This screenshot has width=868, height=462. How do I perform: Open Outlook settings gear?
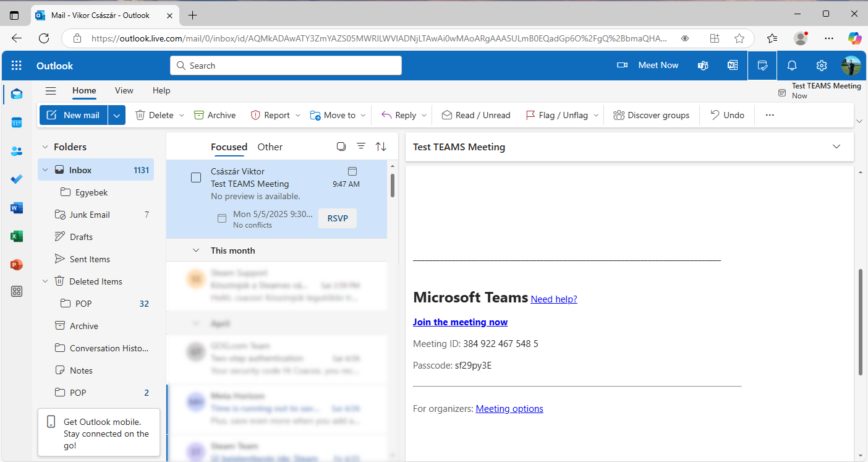pyautogui.click(x=822, y=66)
